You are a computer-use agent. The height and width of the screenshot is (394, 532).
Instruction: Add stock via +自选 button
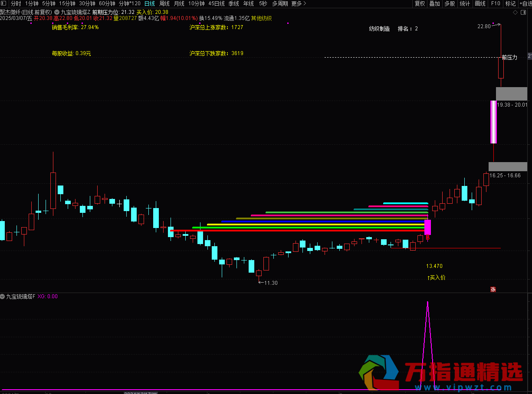click(x=525, y=3)
